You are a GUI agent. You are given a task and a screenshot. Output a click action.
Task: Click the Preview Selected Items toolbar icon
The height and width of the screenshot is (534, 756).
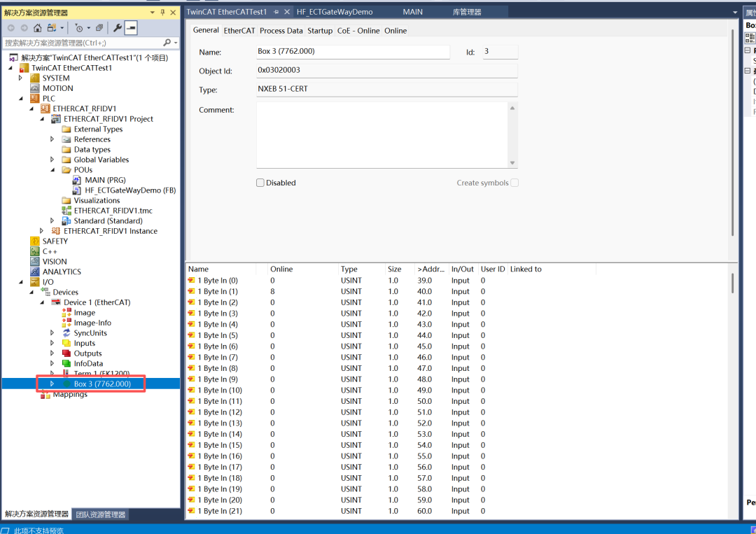[131, 28]
